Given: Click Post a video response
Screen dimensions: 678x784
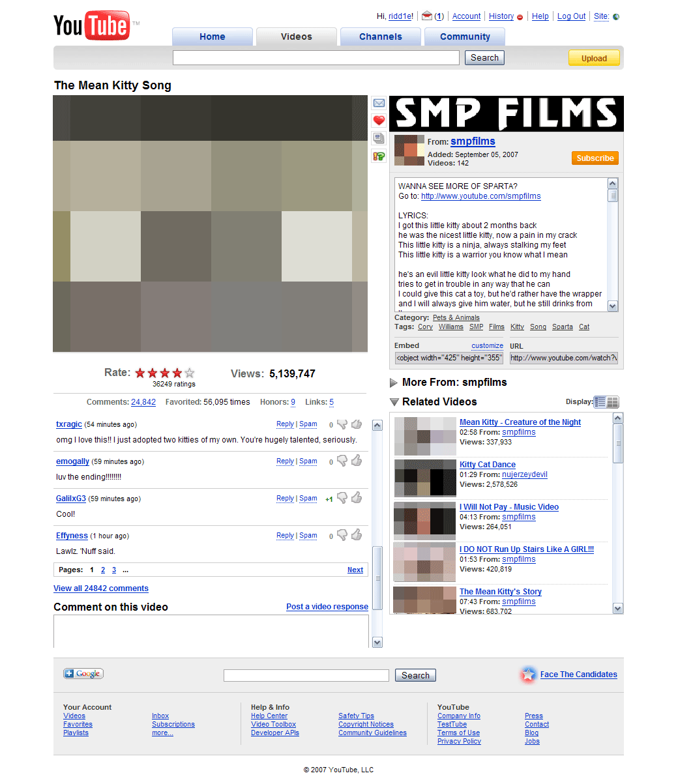Looking at the screenshot, I should (327, 607).
